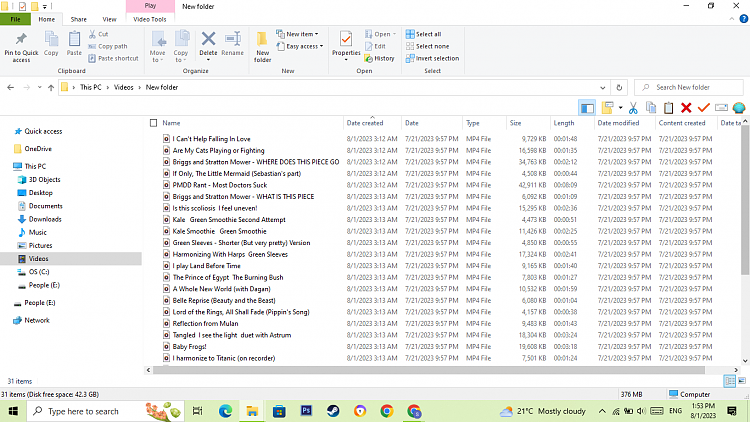This screenshot has height=422, width=750.
Task: Toggle the navigation pane layout icon
Action: 587,107
